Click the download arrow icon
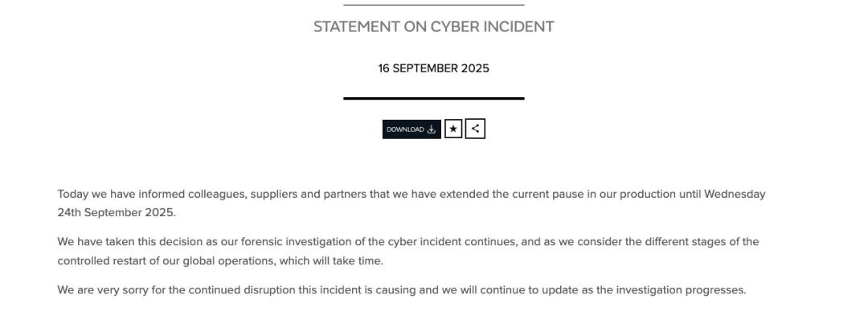Viewport: 868px width, 332px height. tap(432, 129)
